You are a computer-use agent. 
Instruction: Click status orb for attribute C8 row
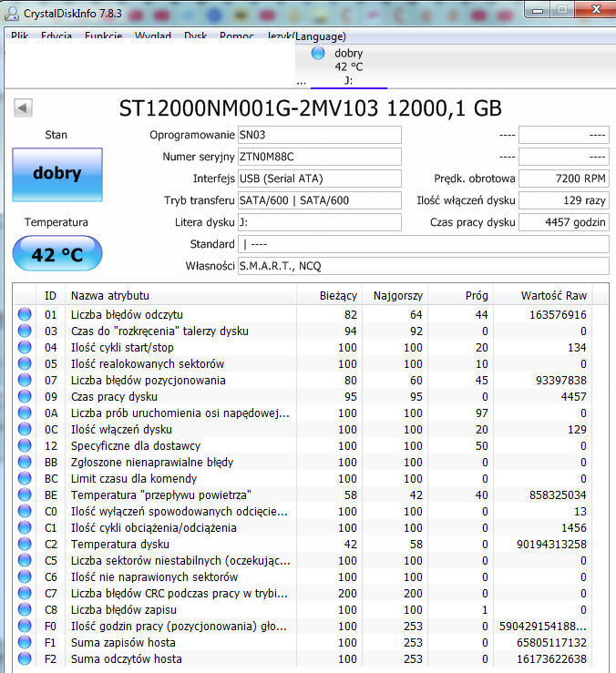point(25,609)
